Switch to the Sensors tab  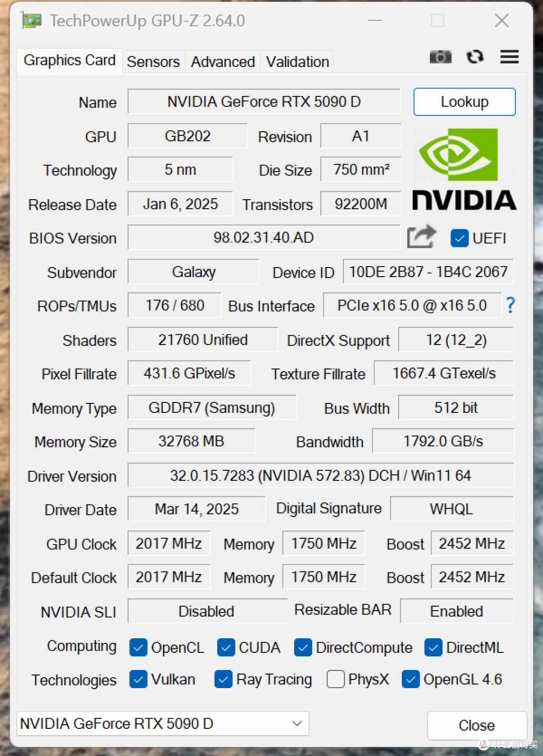[153, 62]
